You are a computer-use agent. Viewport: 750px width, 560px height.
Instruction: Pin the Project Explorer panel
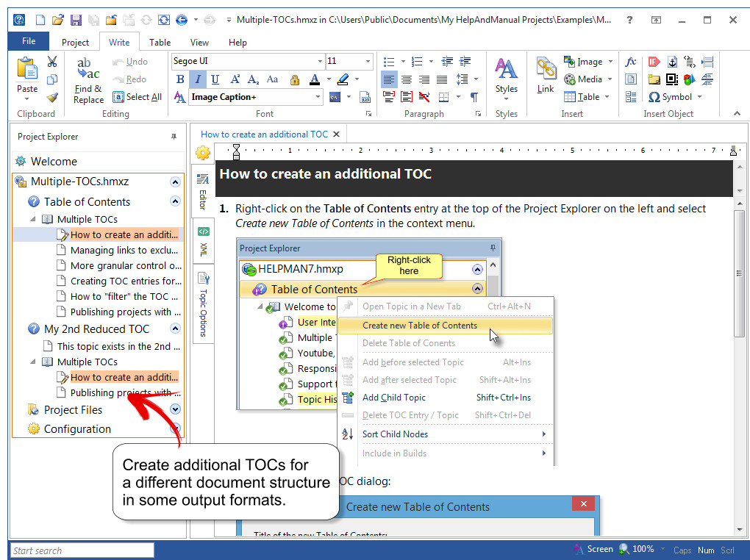(x=174, y=137)
